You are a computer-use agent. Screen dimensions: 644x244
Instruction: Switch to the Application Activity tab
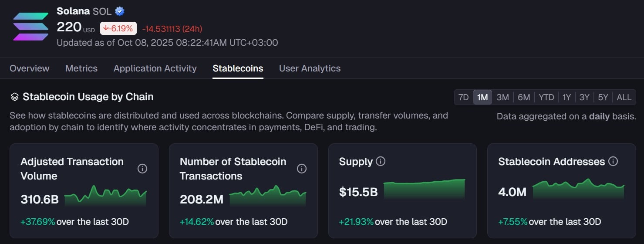[155, 68]
